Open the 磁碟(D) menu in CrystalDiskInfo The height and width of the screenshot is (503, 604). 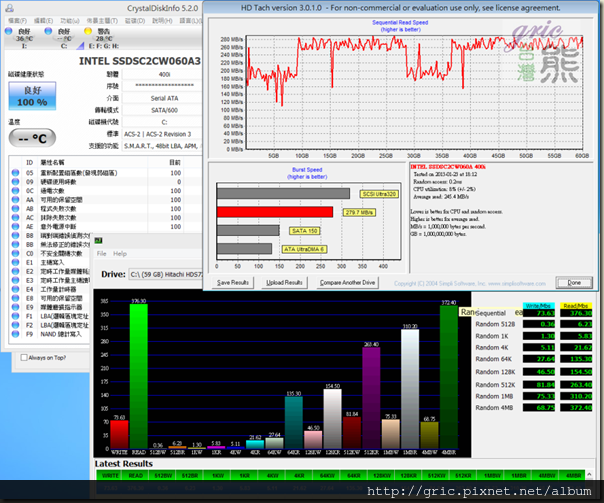(x=135, y=20)
